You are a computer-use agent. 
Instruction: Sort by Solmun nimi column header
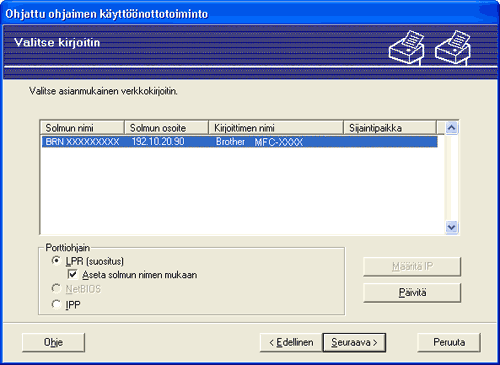(x=82, y=128)
